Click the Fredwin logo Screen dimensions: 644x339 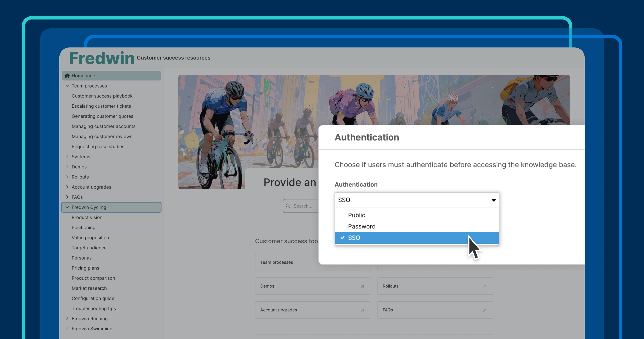coord(102,58)
